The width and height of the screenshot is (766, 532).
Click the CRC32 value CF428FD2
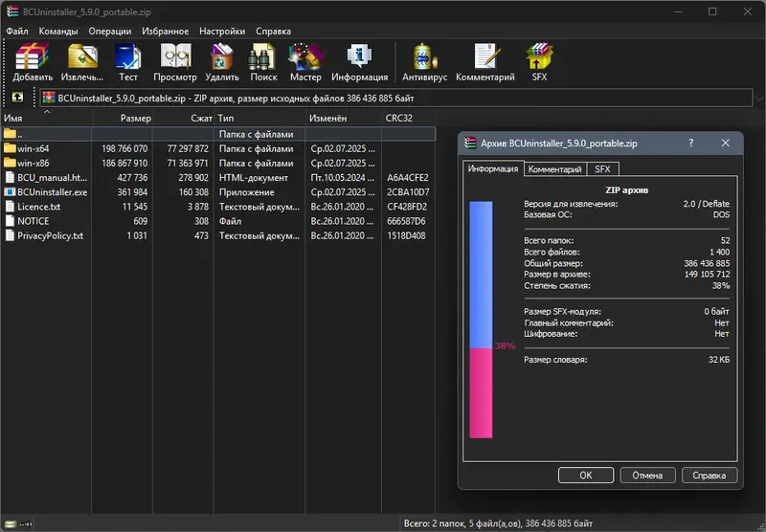pyautogui.click(x=407, y=207)
